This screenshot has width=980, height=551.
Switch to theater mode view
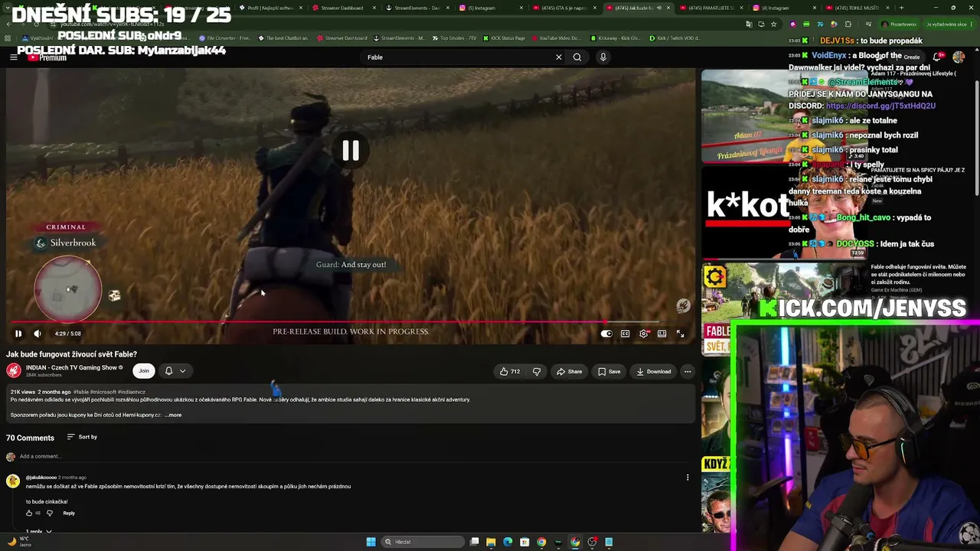tap(661, 334)
